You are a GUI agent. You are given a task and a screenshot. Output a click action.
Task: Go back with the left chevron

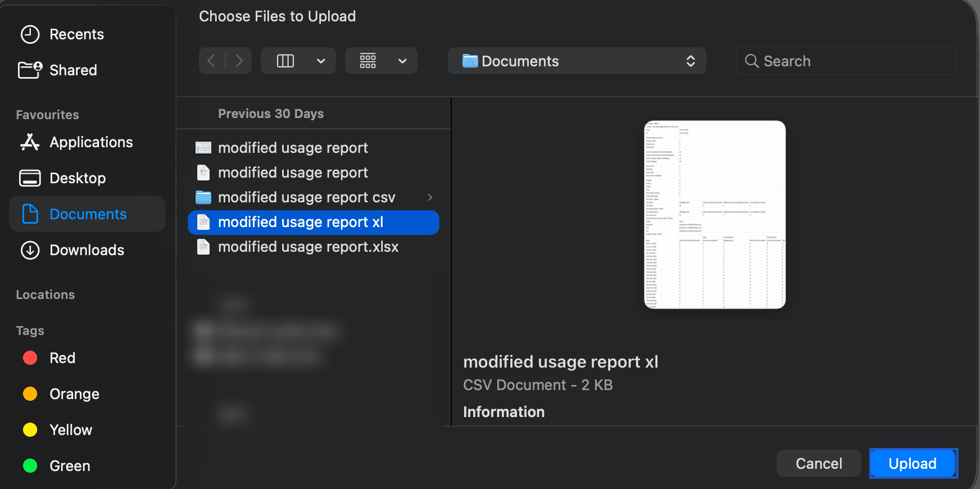[x=211, y=61]
